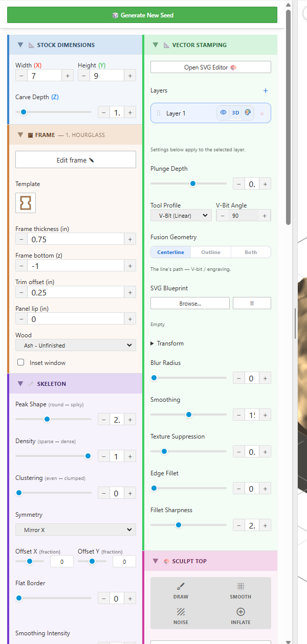The height and width of the screenshot is (644, 307).
Task: Click the Frame thickness input field
Action: coord(76,239)
